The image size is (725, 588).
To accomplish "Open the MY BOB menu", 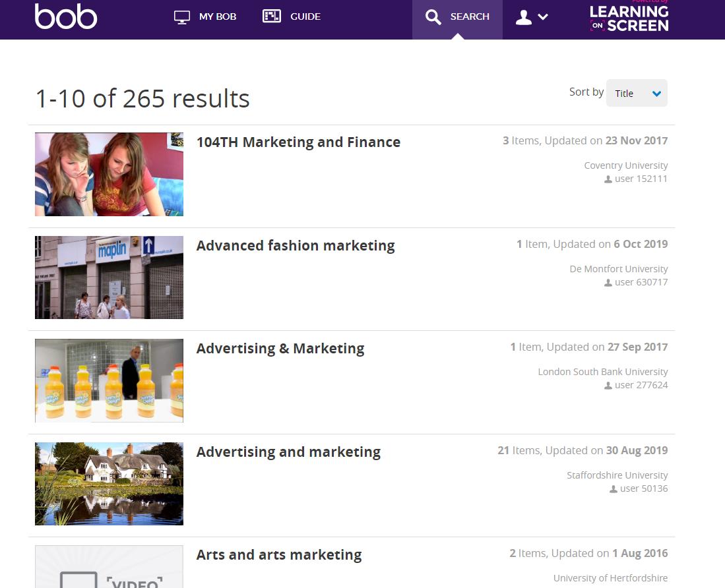I will coord(205,16).
